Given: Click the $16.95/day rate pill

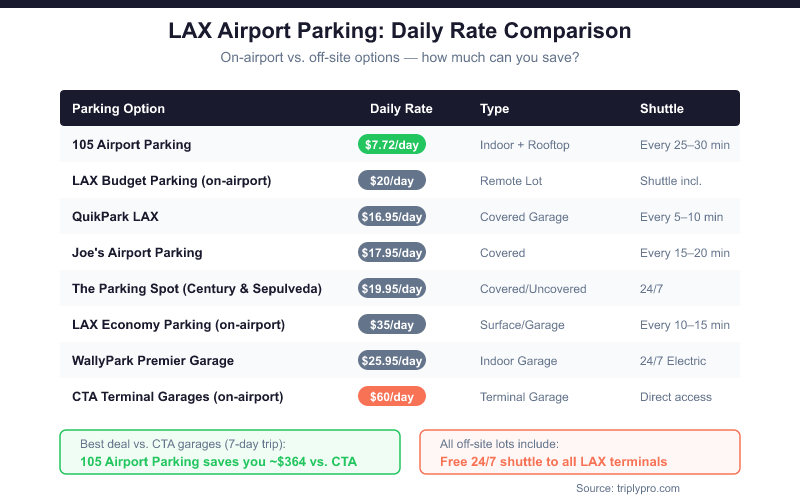Looking at the screenshot, I should 392,217.
